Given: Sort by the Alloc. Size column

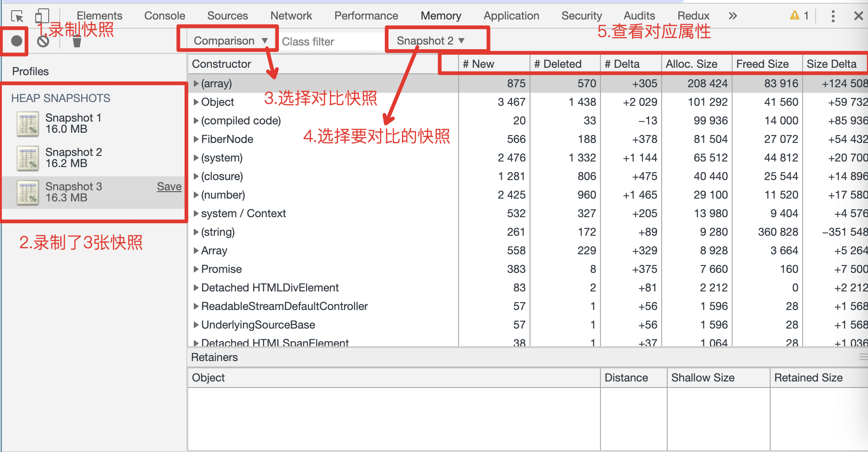Looking at the screenshot, I should click(697, 64).
